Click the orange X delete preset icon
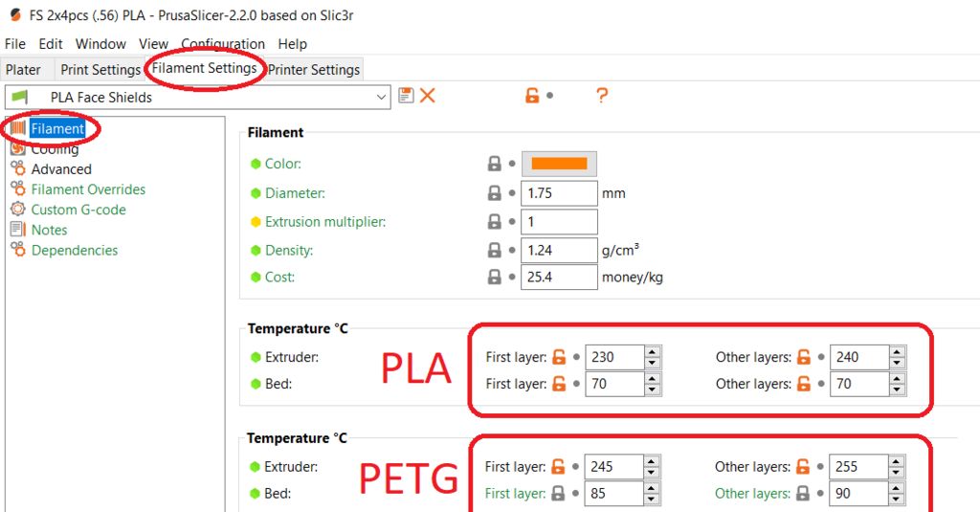This screenshot has width=980, height=512. coord(428,95)
